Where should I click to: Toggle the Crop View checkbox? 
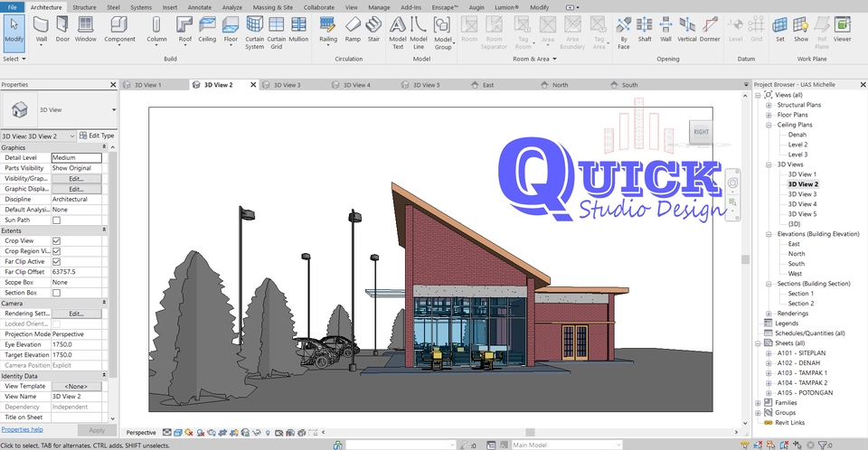pyautogui.click(x=56, y=240)
